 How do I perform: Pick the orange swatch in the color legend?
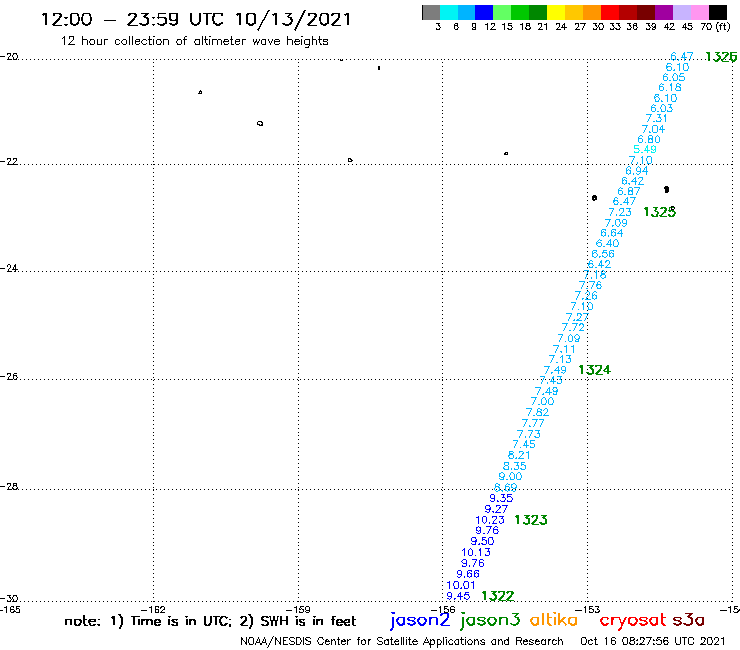click(592, 12)
